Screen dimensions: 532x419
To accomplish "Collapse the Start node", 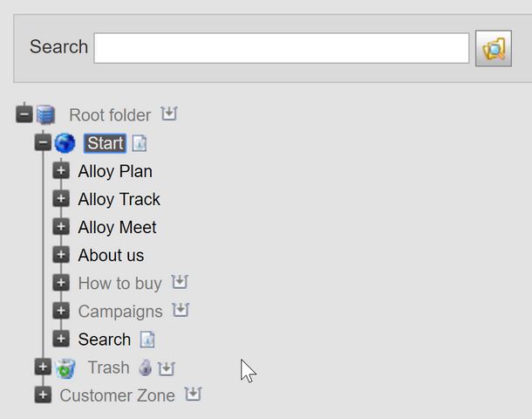I will 43,142.
